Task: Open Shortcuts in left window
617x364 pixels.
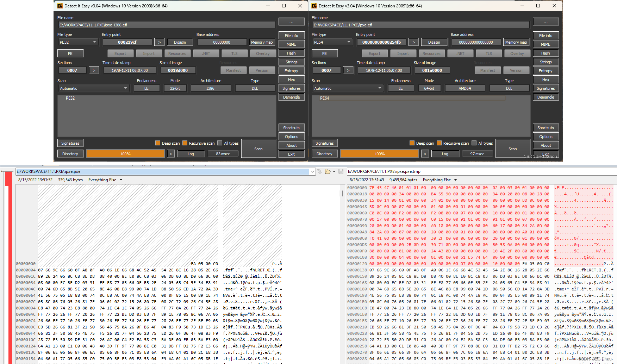Action: click(x=291, y=128)
